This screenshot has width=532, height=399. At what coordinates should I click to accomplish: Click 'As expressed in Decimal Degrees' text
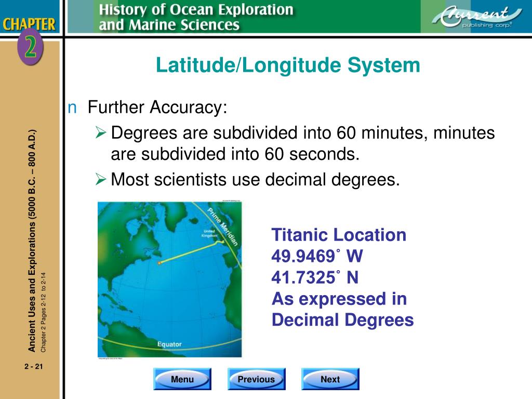coord(343,309)
